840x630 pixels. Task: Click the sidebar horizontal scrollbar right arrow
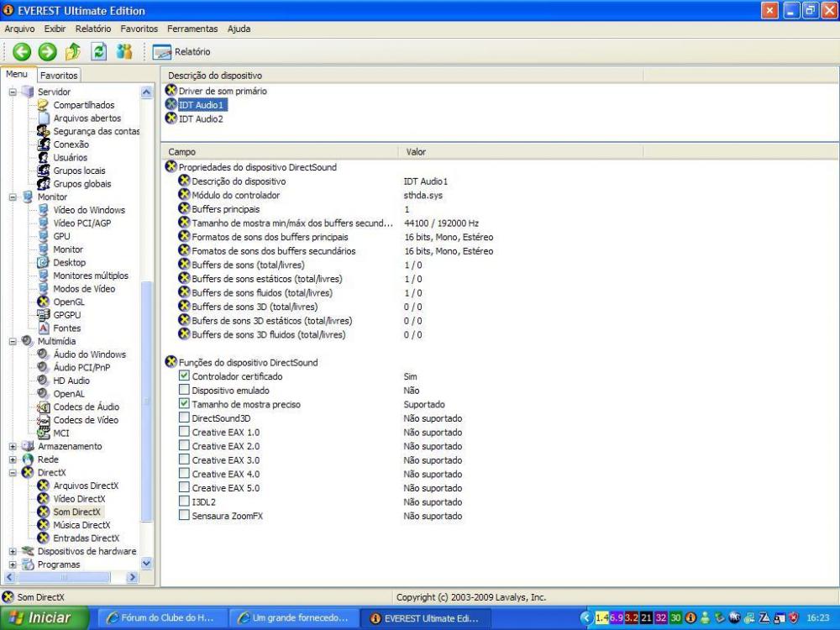(132, 578)
